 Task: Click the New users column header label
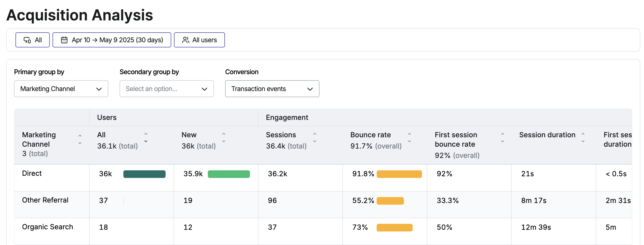189,135
